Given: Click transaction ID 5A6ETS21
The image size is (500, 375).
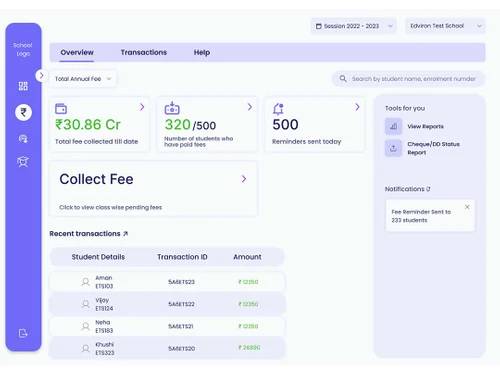Looking at the screenshot, I should [x=181, y=326].
